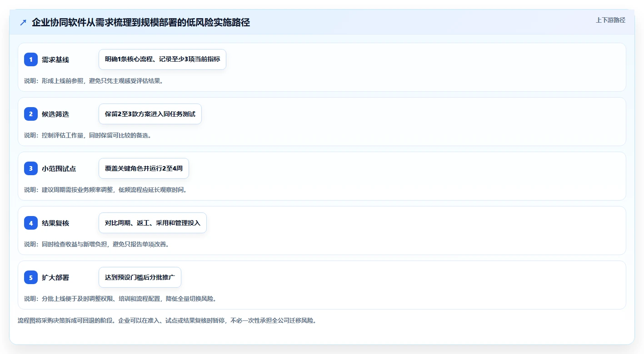This screenshot has width=644, height=354.
Task: Click the note about 降低全量切换风险
Action: (x=120, y=299)
